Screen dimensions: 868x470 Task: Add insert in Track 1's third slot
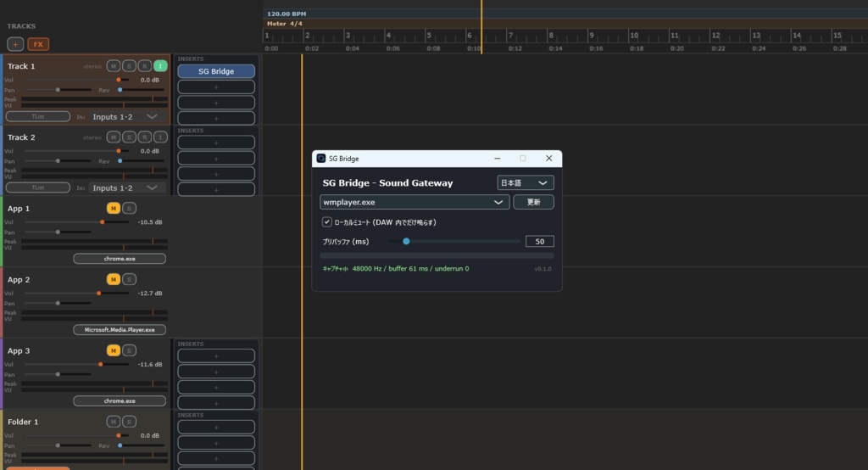pos(216,103)
